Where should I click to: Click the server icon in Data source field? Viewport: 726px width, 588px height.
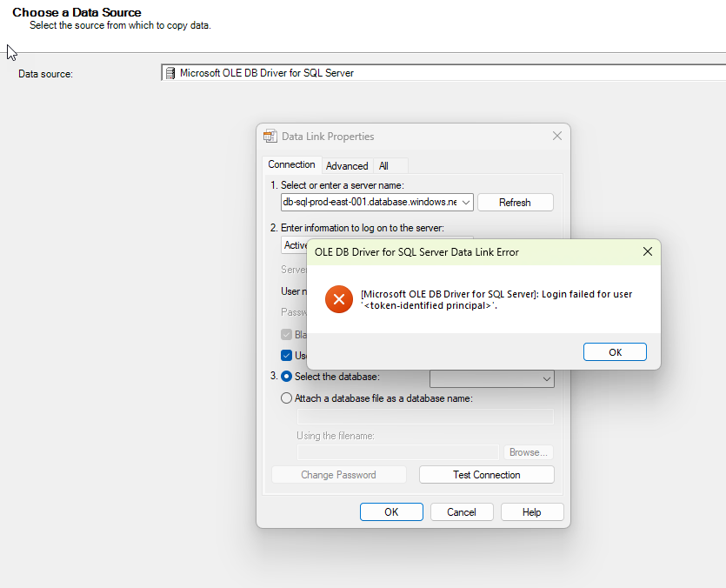(x=170, y=73)
